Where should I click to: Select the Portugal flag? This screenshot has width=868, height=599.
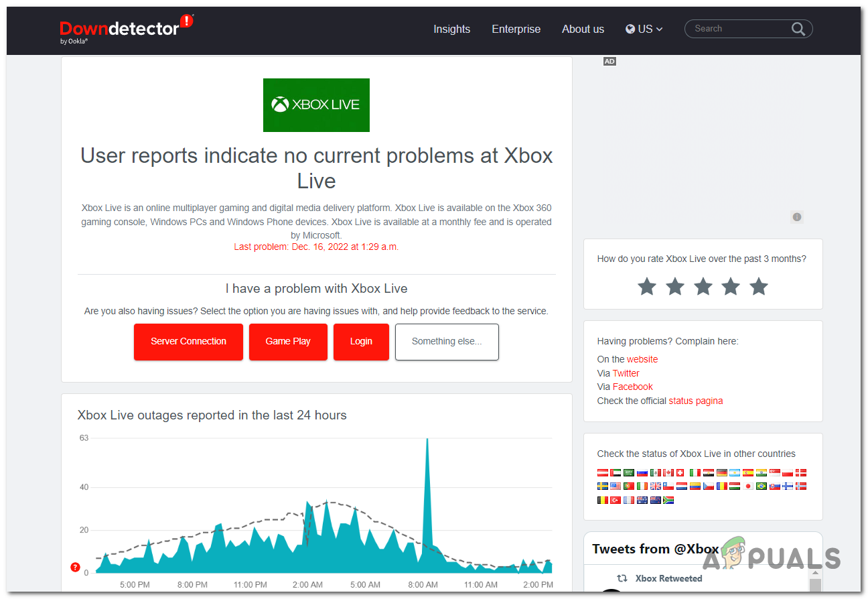tap(629, 486)
